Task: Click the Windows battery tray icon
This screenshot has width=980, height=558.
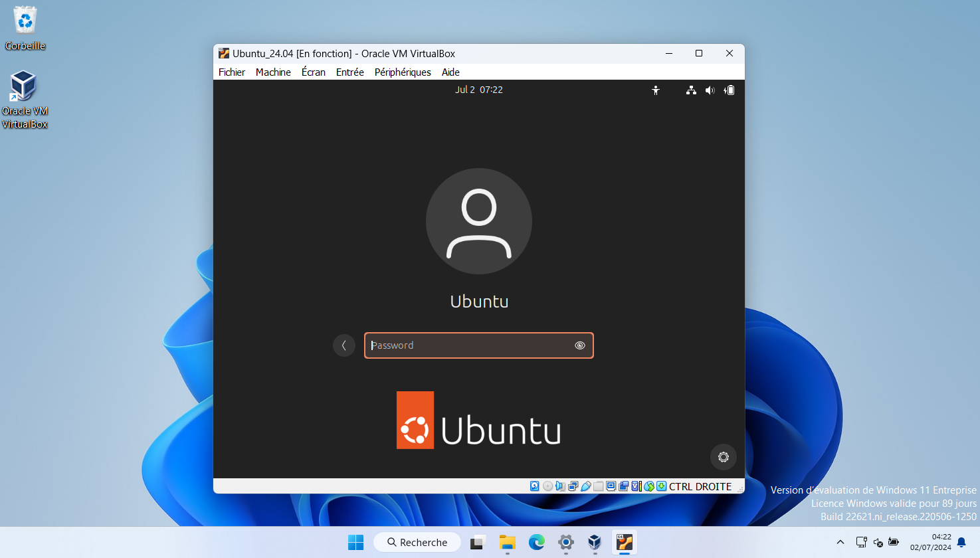Action: (x=894, y=543)
